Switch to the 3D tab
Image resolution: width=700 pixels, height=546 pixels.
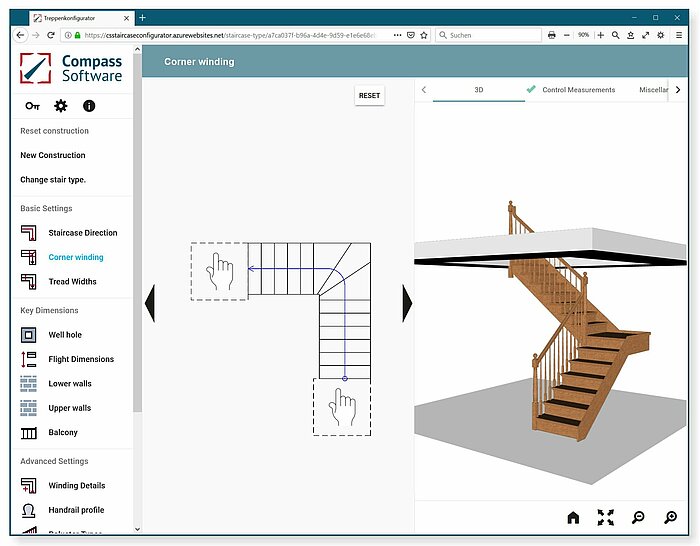click(x=479, y=90)
